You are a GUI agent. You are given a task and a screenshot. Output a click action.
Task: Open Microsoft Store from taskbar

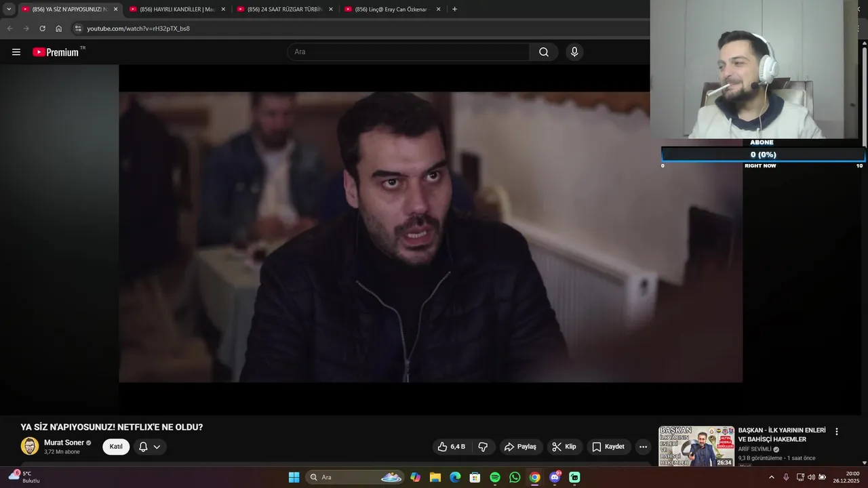click(475, 477)
